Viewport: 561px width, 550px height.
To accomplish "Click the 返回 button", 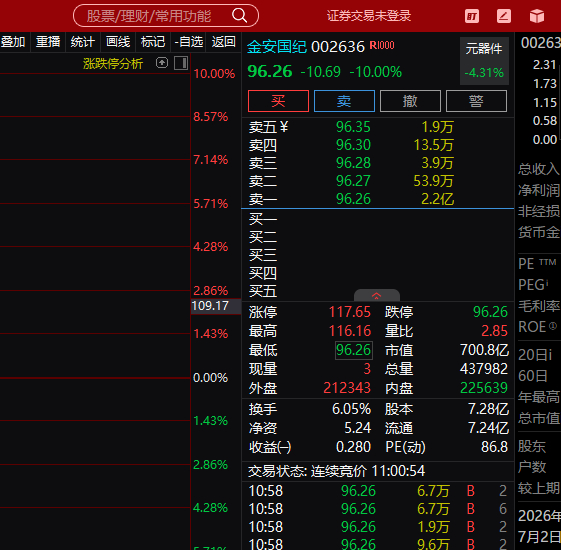I will point(223,42).
